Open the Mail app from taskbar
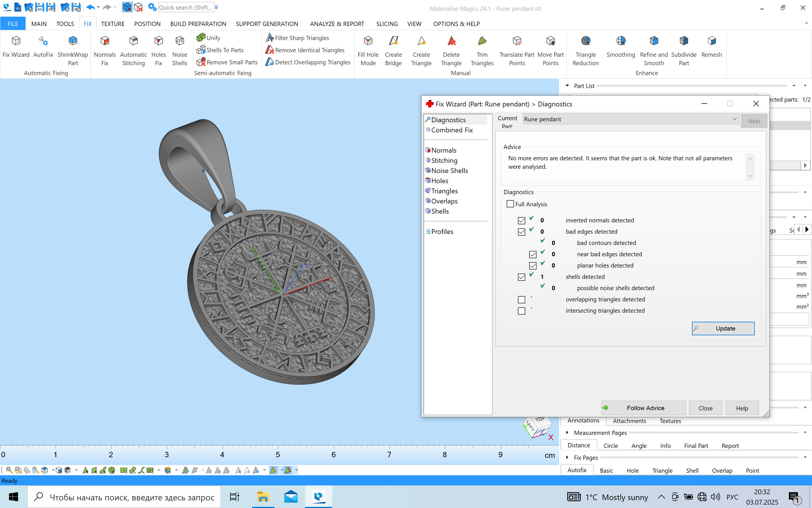The width and height of the screenshot is (812, 508). coord(291,497)
